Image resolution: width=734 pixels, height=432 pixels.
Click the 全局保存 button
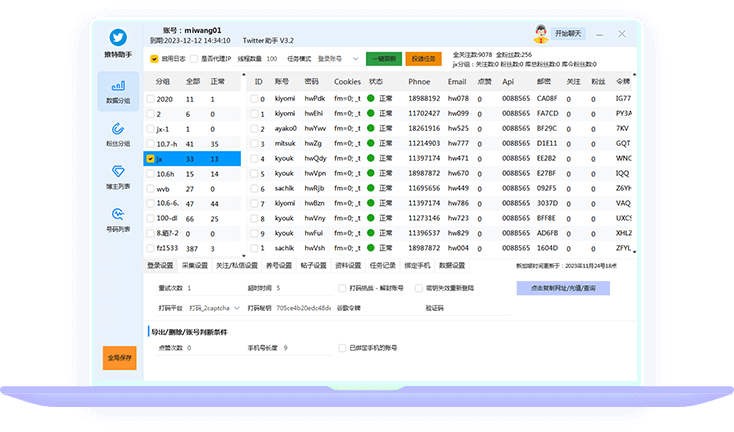119,357
